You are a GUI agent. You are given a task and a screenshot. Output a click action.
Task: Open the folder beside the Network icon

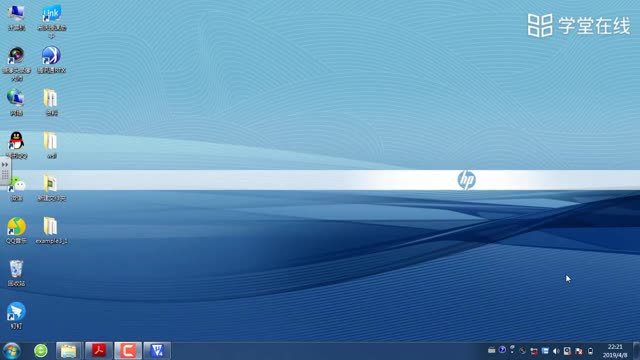pos(51,102)
